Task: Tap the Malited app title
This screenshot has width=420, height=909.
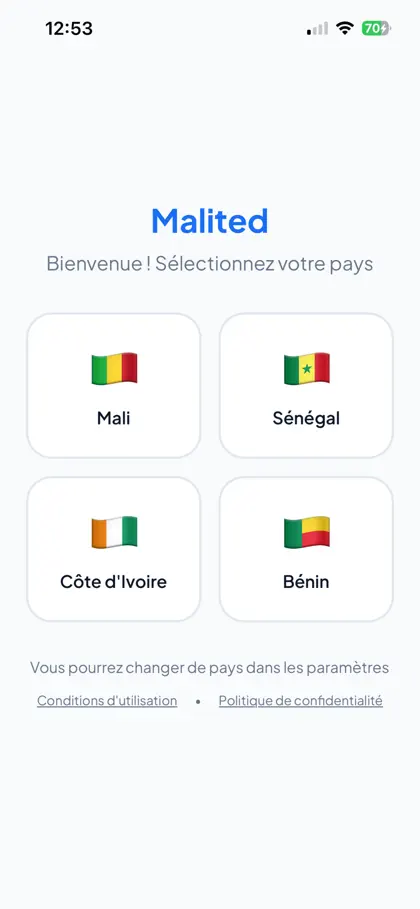Action: point(210,220)
